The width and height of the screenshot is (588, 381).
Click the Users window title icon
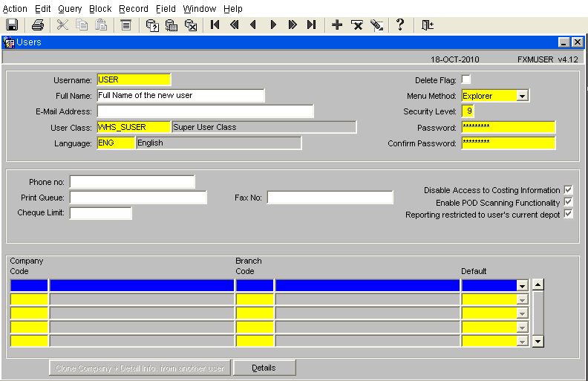pyautogui.click(x=9, y=42)
